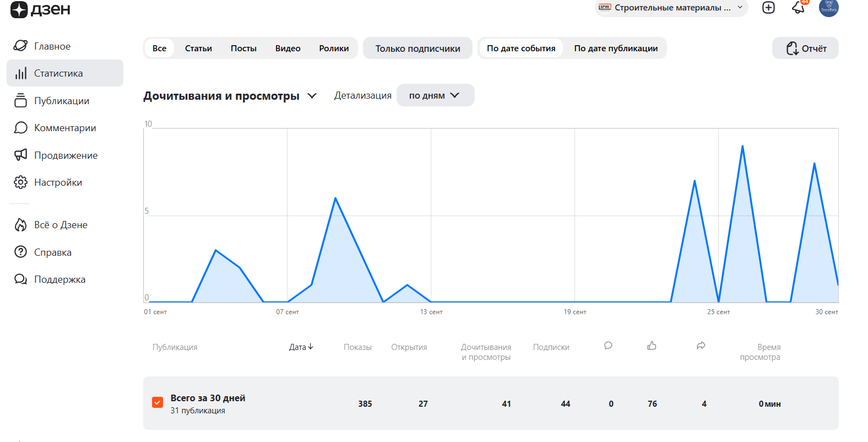Sort table by Дата column
The image size is (868, 442).
tap(301, 347)
